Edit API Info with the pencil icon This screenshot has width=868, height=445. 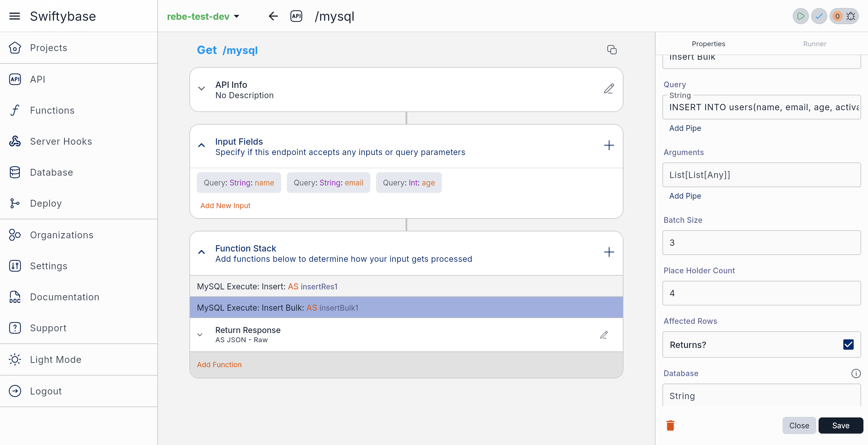[x=609, y=89]
